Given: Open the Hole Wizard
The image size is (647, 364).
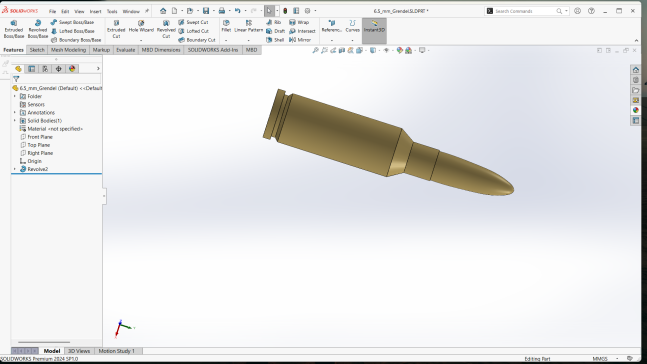Looking at the screenshot, I should tap(141, 26).
